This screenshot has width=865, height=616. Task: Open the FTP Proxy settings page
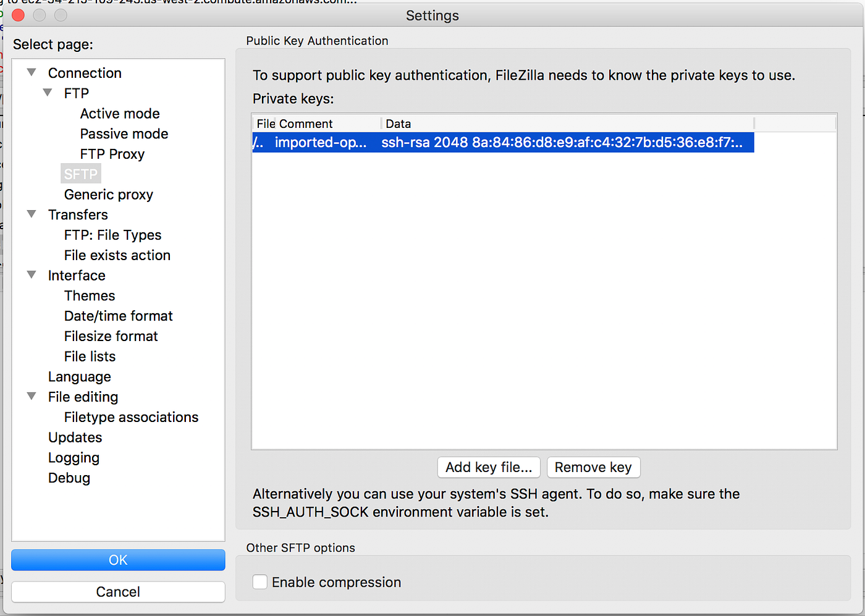coord(112,154)
